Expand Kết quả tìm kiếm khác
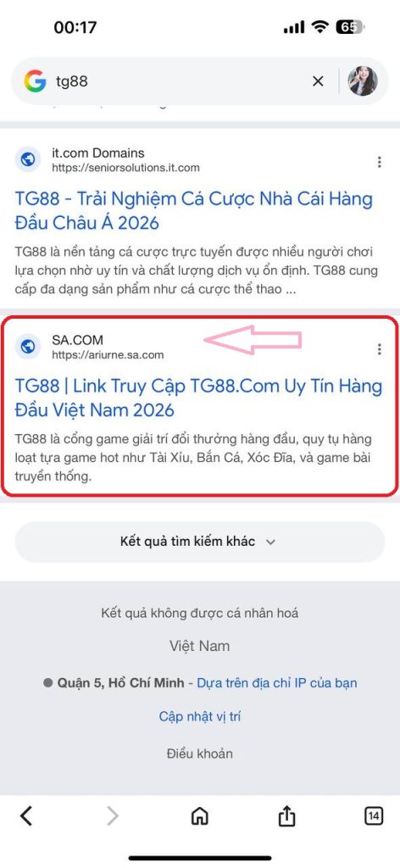 200,542
